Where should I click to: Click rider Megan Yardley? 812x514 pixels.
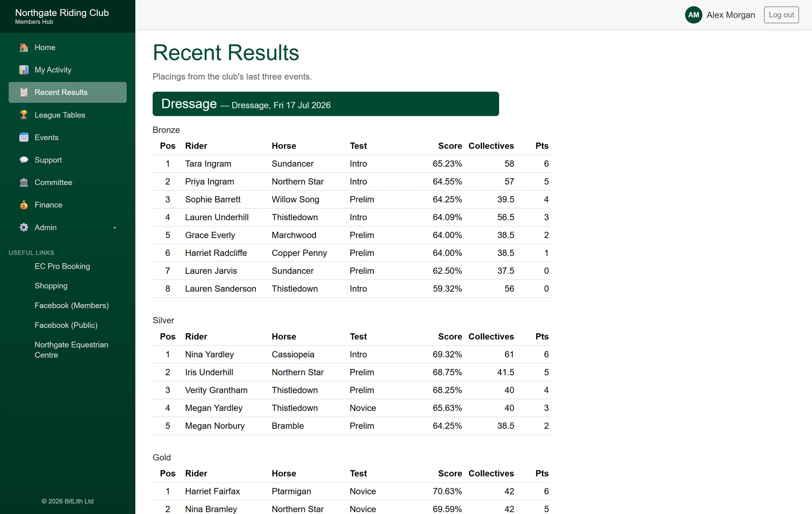[x=214, y=408]
